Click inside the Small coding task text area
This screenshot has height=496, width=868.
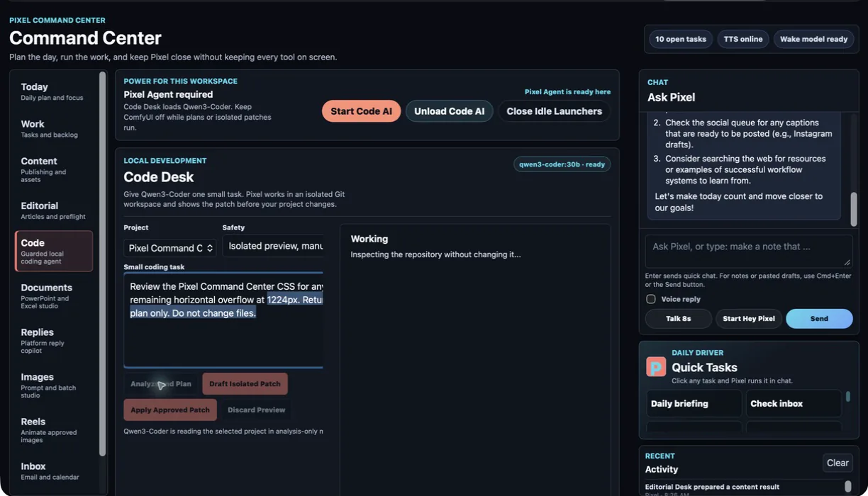tap(223, 320)
